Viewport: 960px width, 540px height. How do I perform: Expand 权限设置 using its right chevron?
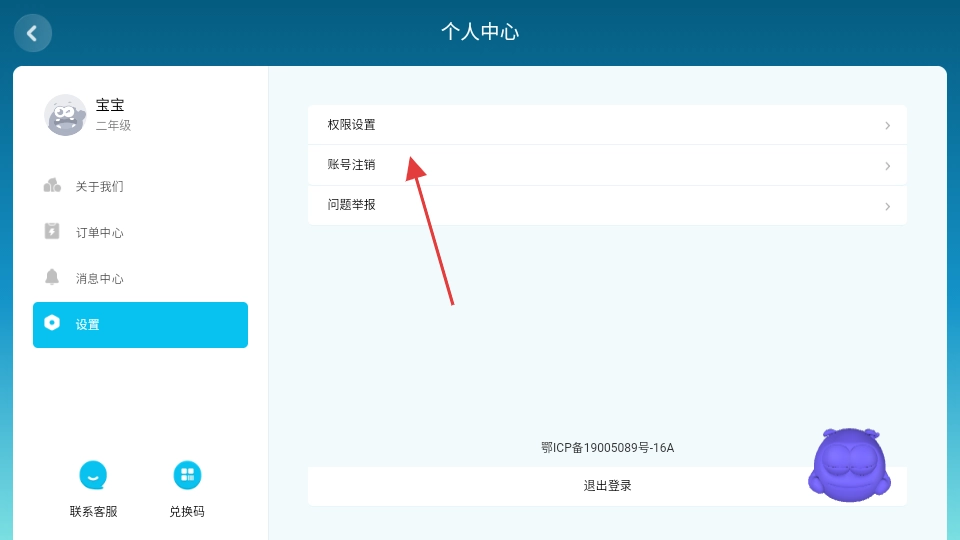[x=887, y=126]
